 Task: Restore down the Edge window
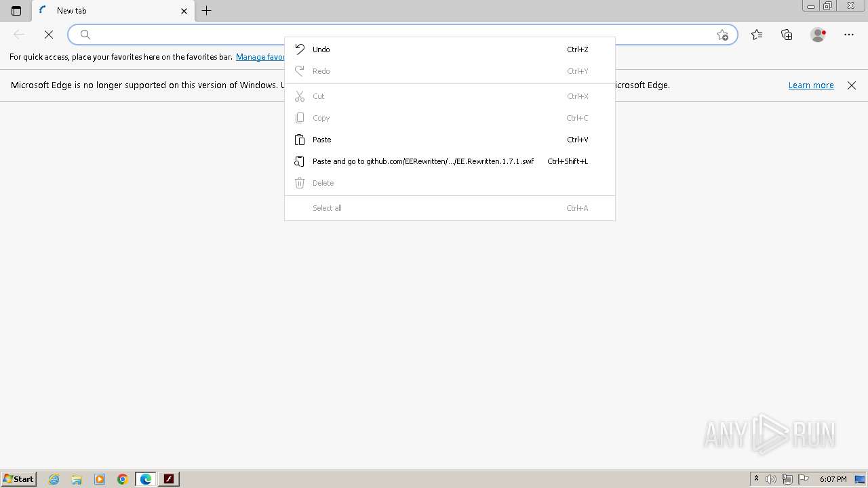[x=828, y=6]
